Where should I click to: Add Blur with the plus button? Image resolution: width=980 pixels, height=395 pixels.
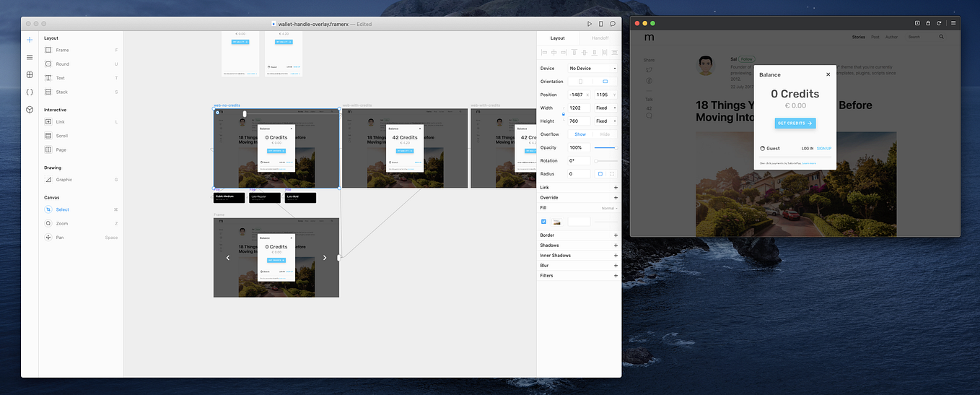616,266
